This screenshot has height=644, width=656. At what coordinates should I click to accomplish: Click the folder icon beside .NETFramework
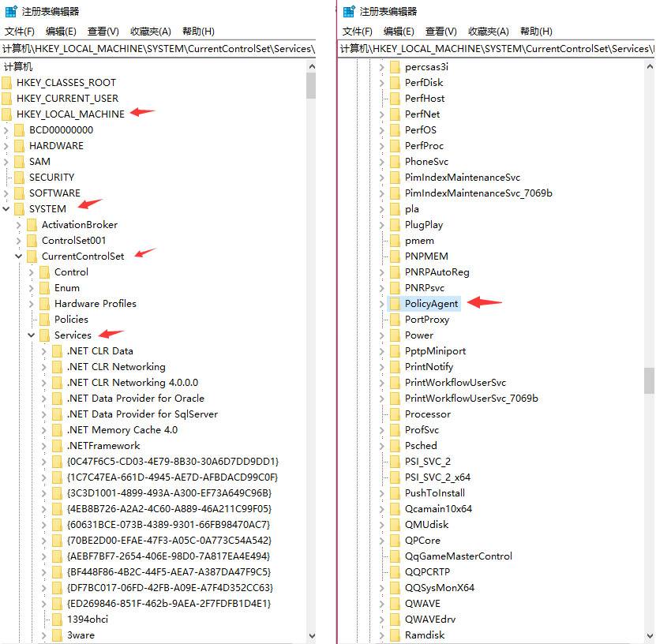tap(57, 445)
